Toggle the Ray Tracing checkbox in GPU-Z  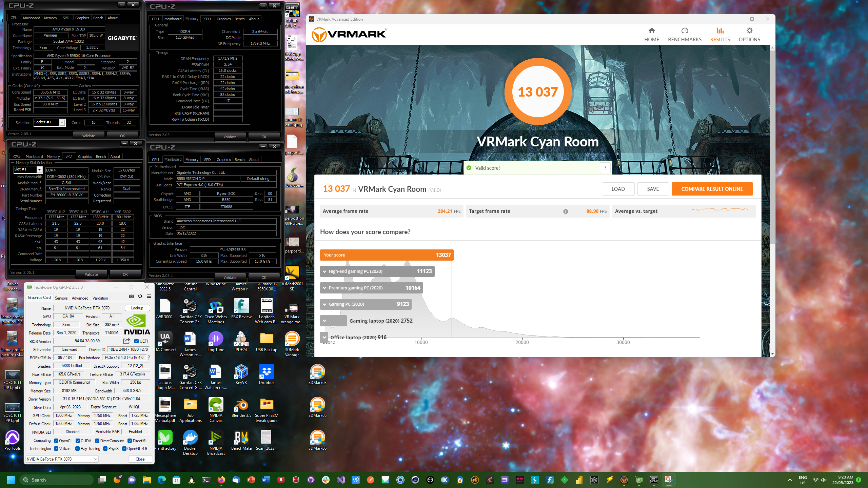coord(77,449)
